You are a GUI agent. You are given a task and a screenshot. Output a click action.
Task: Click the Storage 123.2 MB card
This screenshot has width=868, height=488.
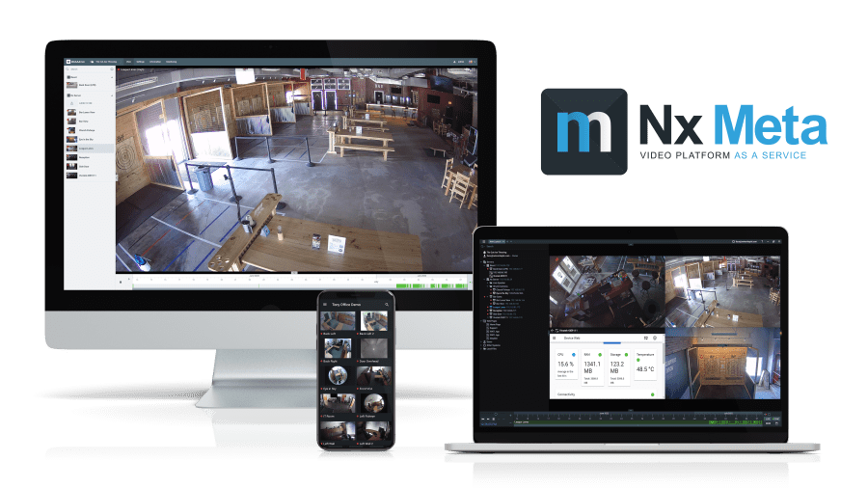point(619,368)
